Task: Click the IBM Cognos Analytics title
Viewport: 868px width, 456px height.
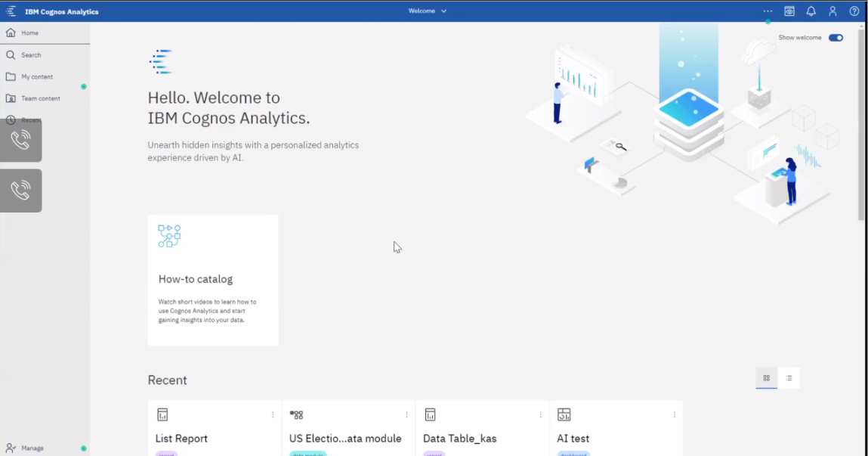Action: point(61,11)
